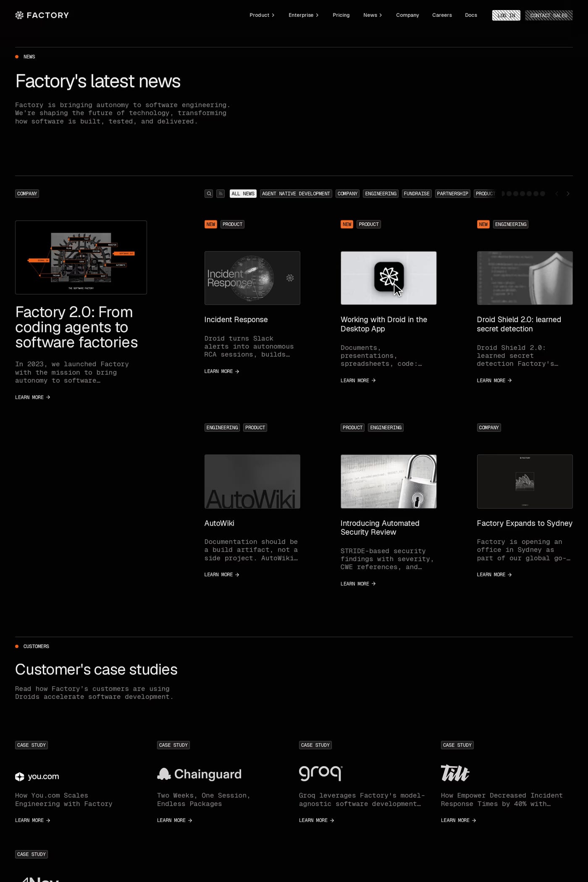Open 'Droid Shield 2.0: learned secret detection' title
Screen dimensions: 588x882
coord(519,324)
